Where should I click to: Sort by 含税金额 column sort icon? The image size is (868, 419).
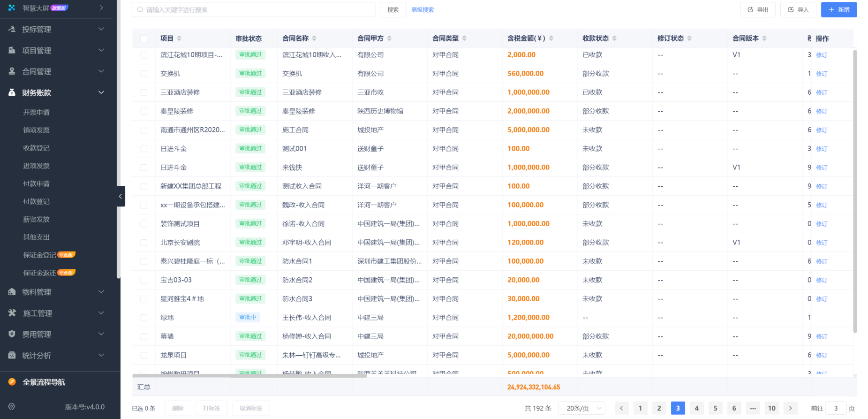551,38
